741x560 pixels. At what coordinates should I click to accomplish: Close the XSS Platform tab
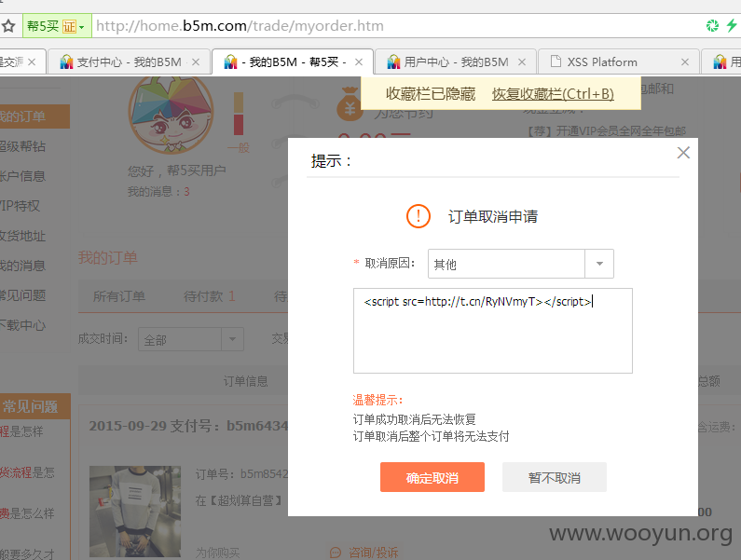[685, 61]
